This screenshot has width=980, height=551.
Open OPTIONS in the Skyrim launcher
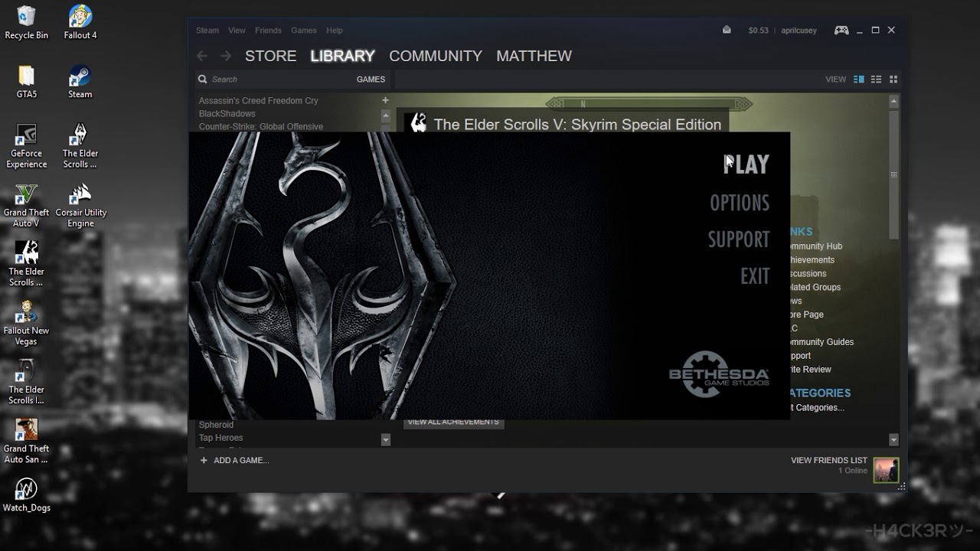click(740, 203)
